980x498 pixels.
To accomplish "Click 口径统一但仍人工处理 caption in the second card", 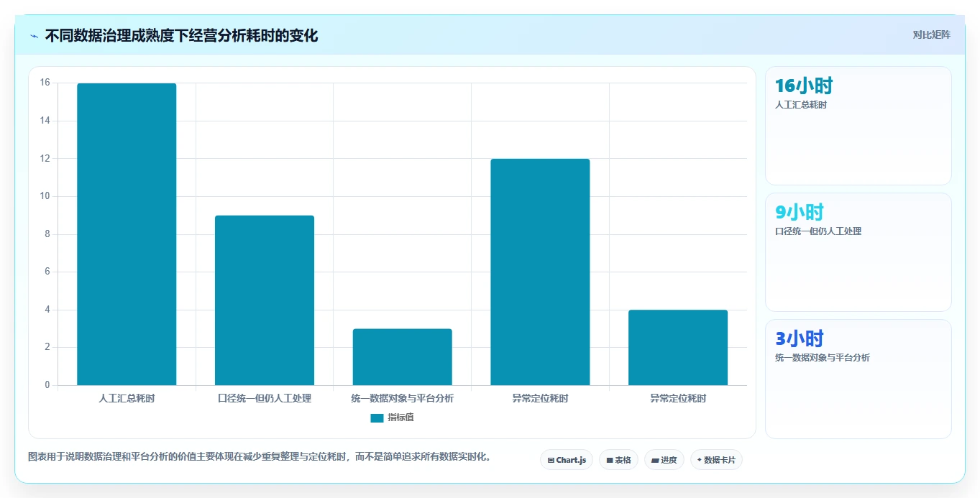I will [818, 231].
